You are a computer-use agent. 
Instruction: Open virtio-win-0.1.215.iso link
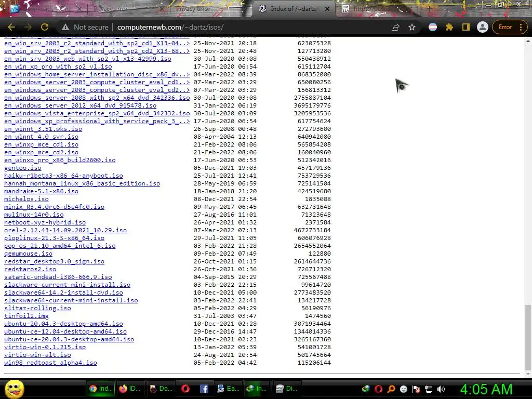45,348
